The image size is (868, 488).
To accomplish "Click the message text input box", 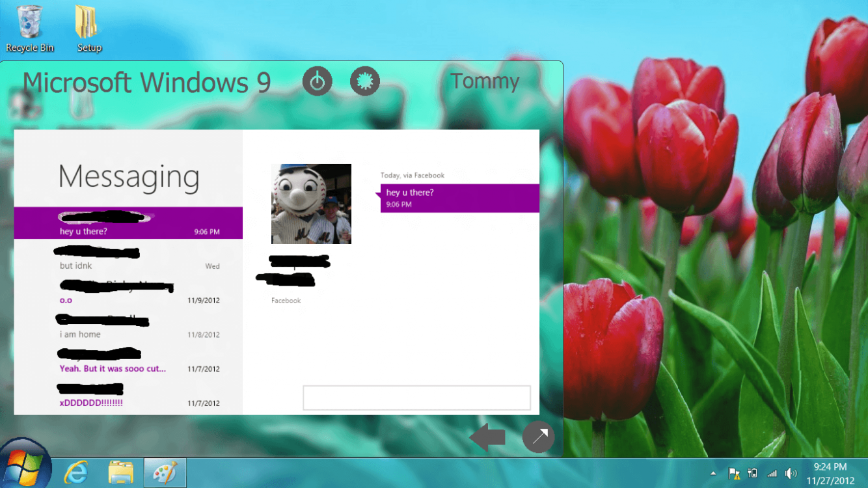I will (x=417, y=398).
